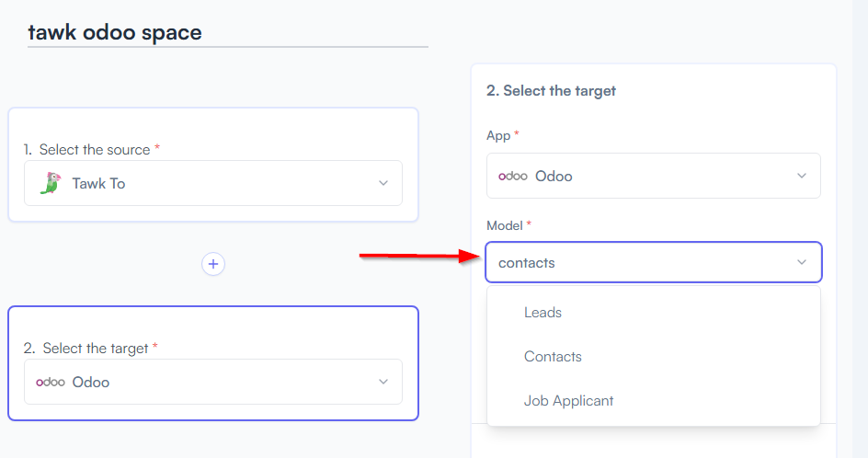Click the '1. Select the source' label
868x458 pixels.
click(91, 150)
